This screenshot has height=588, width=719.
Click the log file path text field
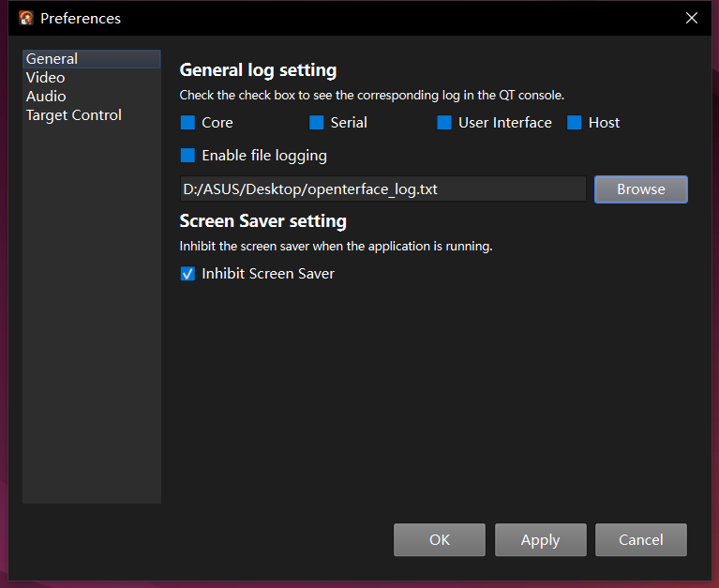[x=382, y=189]
